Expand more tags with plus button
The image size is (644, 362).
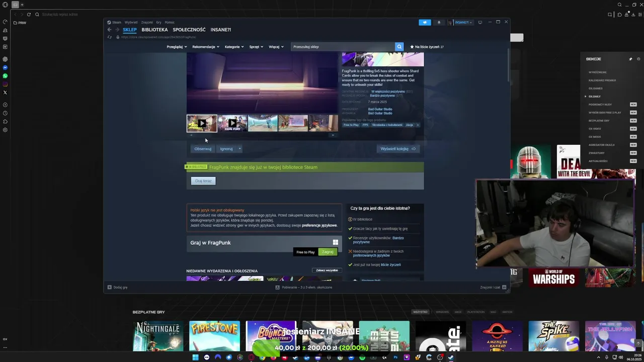(417, 125)
